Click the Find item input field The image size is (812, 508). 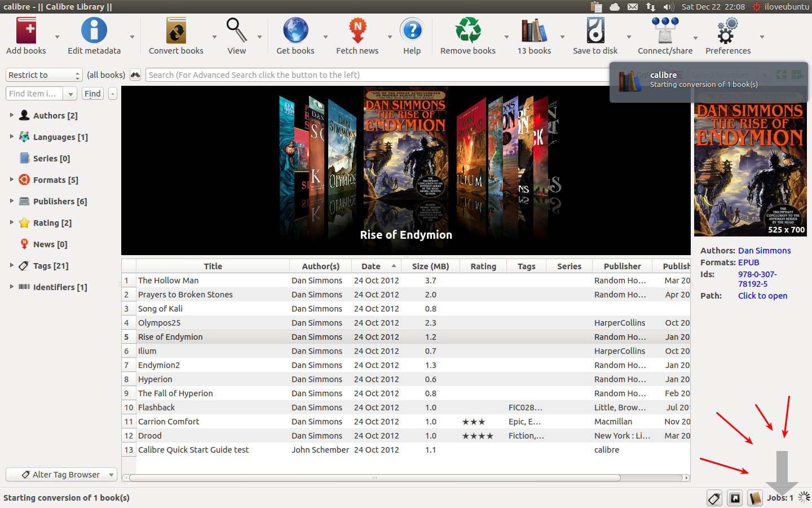(x=34, y=94)
